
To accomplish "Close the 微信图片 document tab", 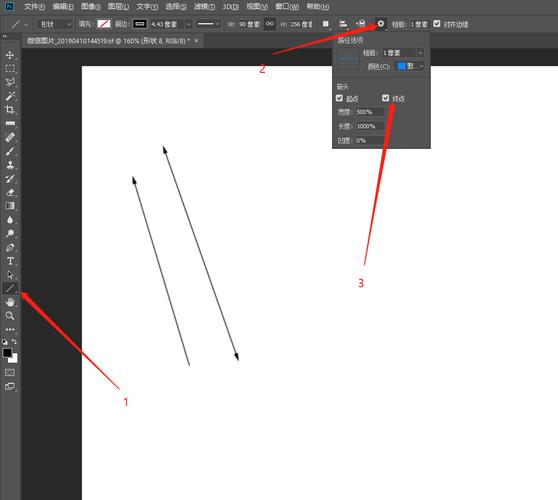I will point(196,41).
